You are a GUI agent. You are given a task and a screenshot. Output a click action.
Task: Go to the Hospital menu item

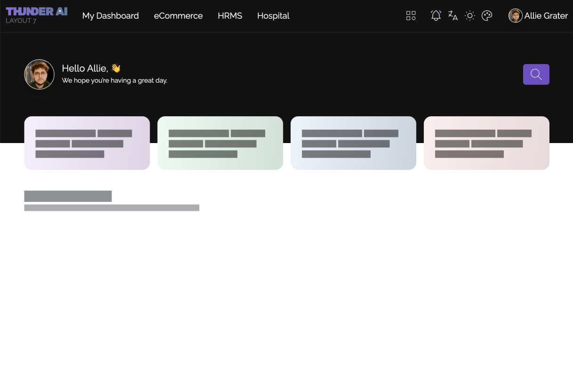tap(273, 16)
